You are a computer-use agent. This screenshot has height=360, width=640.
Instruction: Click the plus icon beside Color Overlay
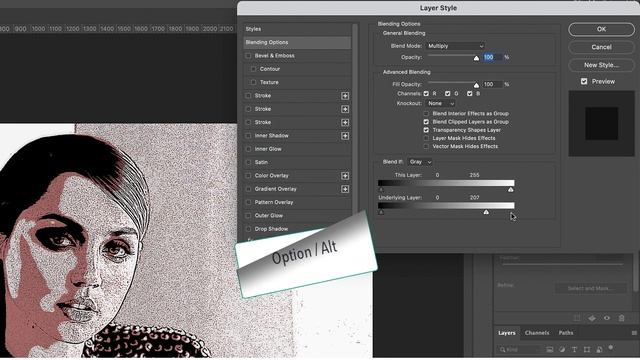(345, 176)
